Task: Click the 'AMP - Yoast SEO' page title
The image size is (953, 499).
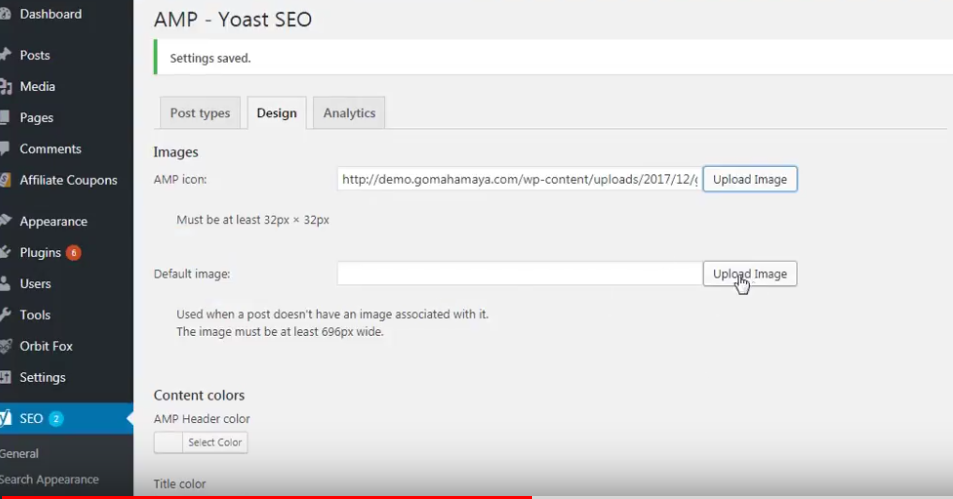Action: click(x=233, y=19)
